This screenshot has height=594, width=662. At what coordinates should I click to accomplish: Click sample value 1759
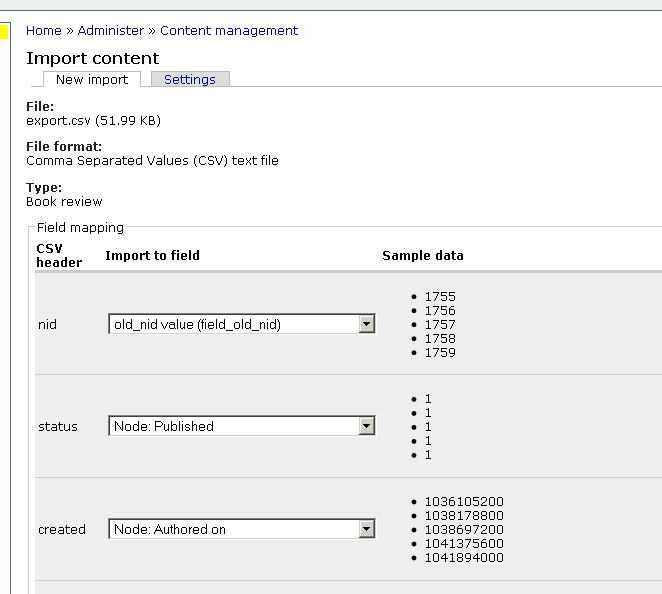click(440, 353)
